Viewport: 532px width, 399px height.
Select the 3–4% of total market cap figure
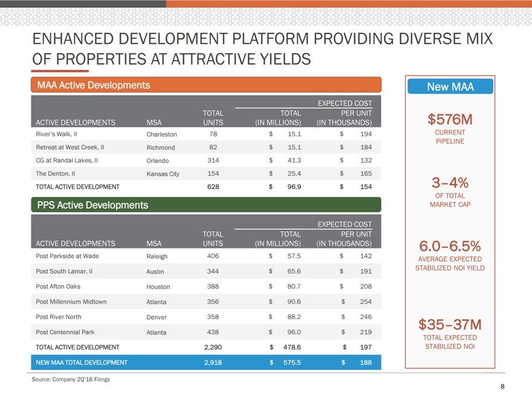click(450, 183)
